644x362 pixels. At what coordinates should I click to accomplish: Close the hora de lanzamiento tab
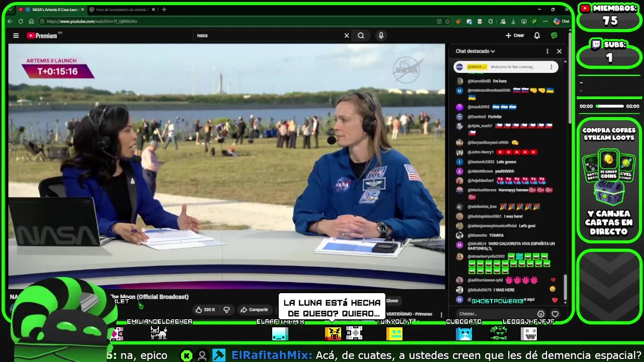point(153,10)
